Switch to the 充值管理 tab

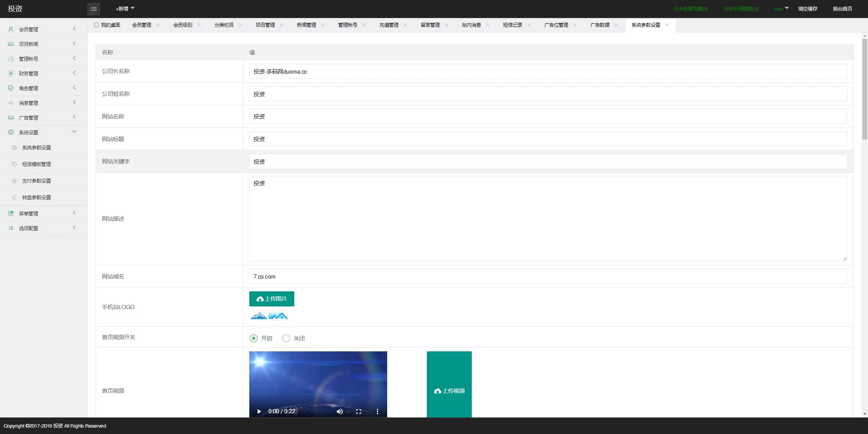[x=388, y=25]
